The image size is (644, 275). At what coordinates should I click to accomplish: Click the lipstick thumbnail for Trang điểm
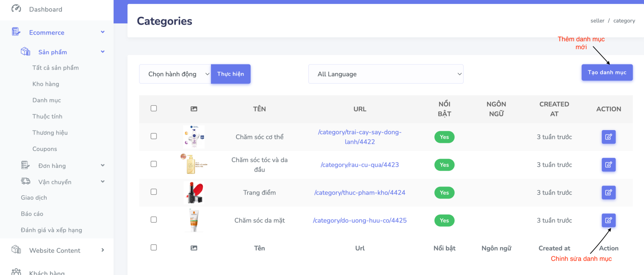point(194,192)
